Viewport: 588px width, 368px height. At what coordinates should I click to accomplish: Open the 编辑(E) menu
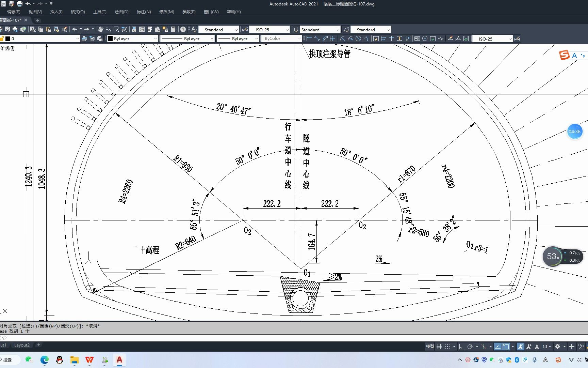pos(14,12)
